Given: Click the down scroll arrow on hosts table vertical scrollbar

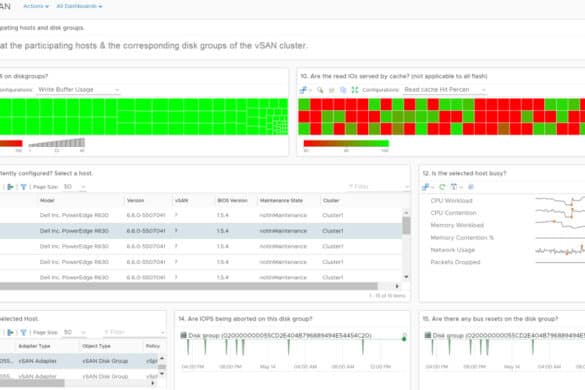Looking at the screenshot, I should 406,277.
